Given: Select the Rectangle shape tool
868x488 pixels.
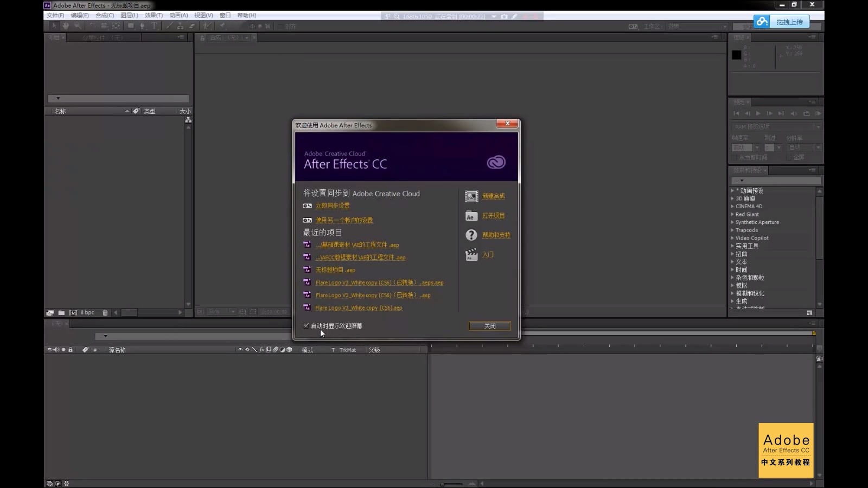Looking at the screenshot, I should click(x=131, y=25).
